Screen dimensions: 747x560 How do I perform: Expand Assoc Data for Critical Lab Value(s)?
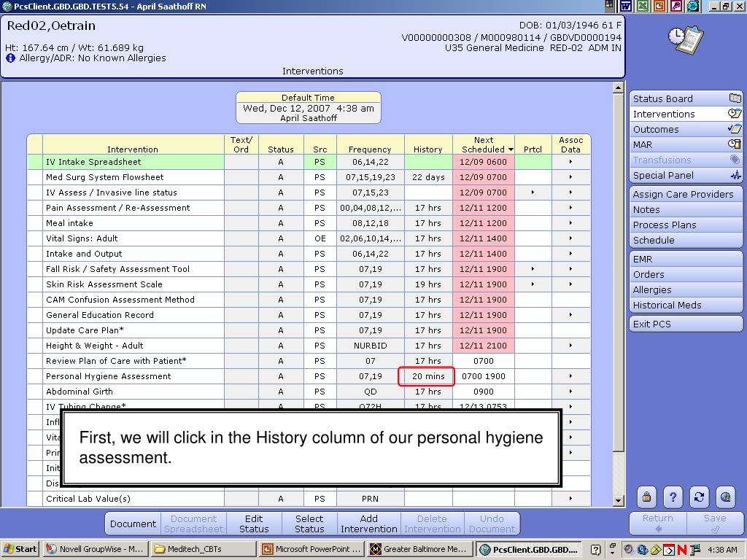point(570,499)
